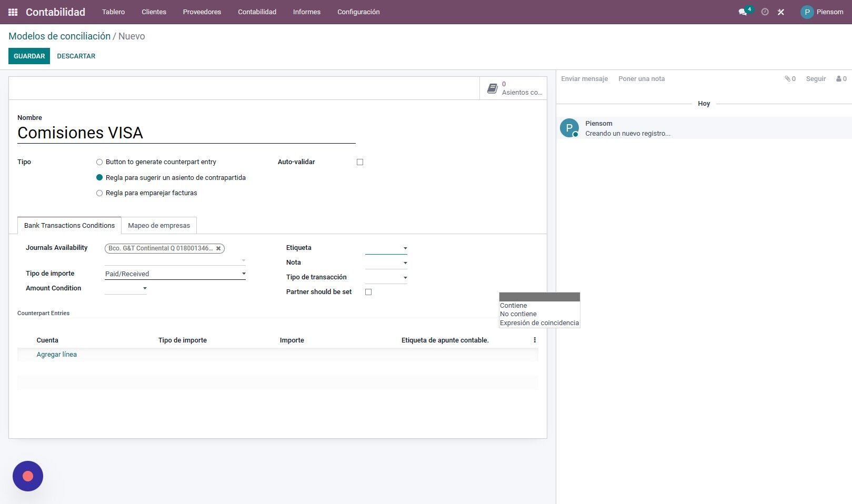Viewport: 852px width, 504px height.
Task: Expand the Nota condition dropdown
Action: pos(386,263)
